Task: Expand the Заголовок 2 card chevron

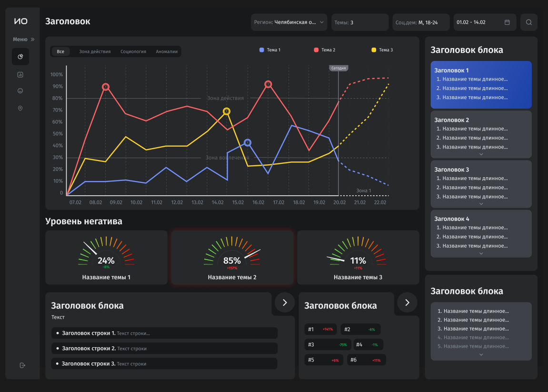Action: coord(481,154)
